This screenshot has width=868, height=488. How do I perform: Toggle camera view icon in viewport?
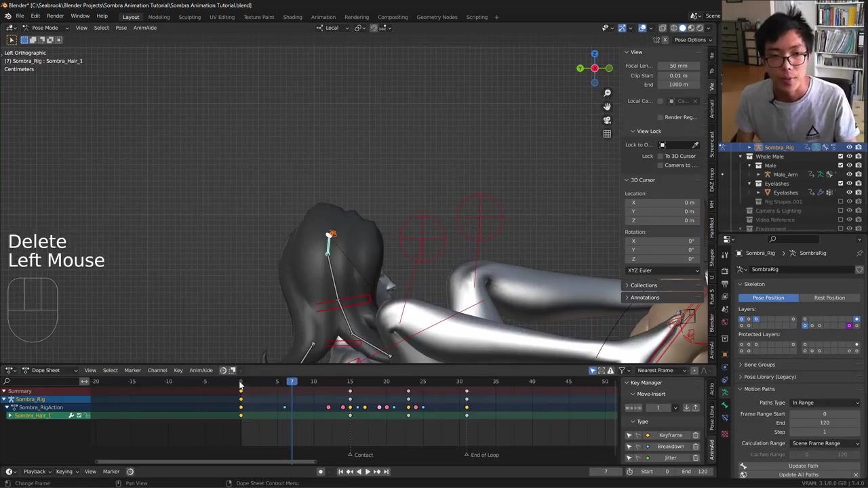[x=607, y=120]
